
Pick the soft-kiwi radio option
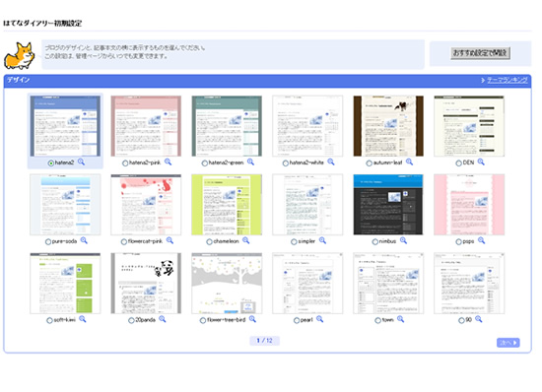click(49, 320)
